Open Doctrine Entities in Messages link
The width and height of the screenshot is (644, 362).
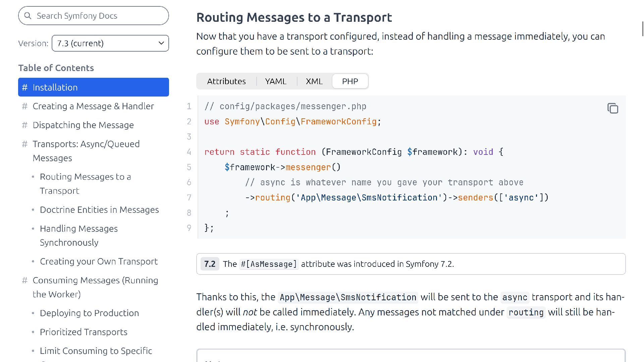point(99,210)
